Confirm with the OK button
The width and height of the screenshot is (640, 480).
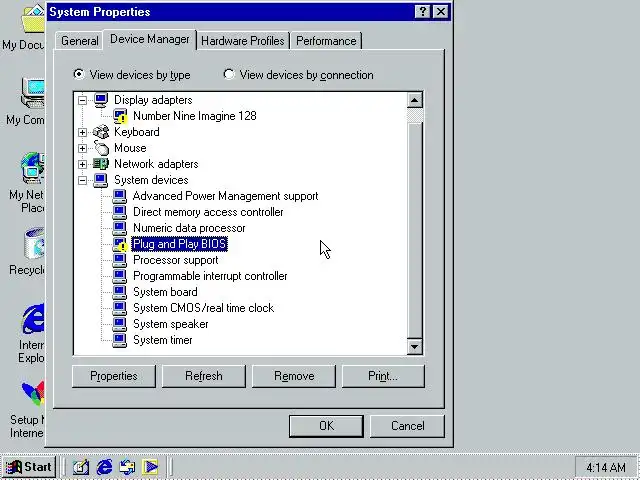pos(326,426)
